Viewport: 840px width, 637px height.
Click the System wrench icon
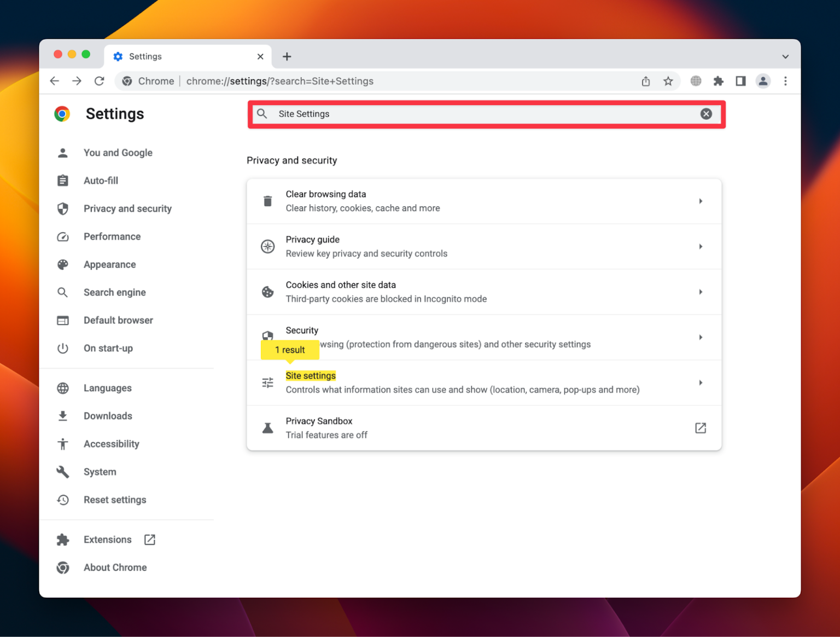(x=63, y=472)
